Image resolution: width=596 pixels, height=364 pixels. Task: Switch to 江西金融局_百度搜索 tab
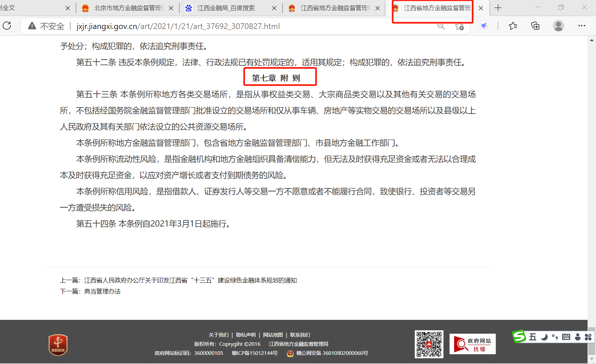click(x=226, y=8)
